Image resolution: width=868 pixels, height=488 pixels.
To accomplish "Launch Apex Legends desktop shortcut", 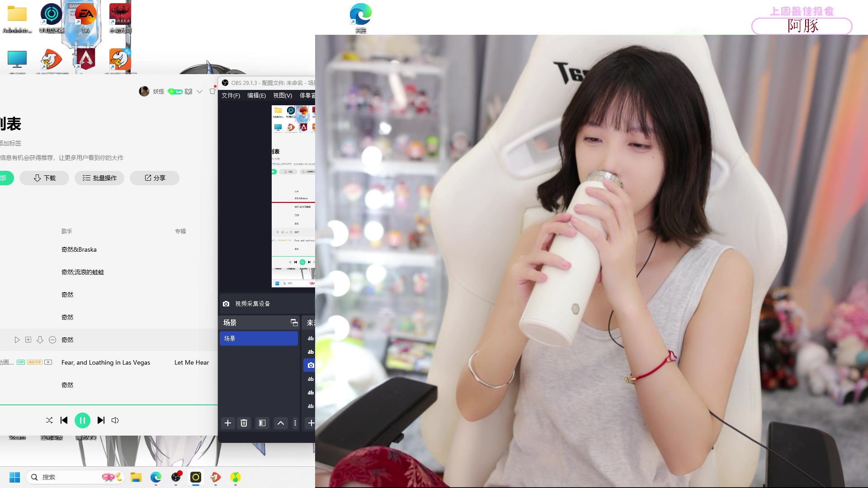I will coord(86,60).
